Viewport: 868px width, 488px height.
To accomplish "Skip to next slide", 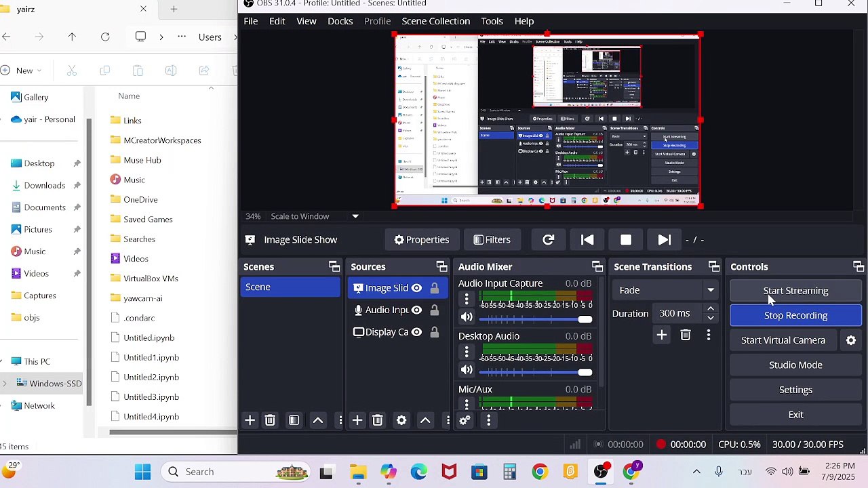I will 665,240.
